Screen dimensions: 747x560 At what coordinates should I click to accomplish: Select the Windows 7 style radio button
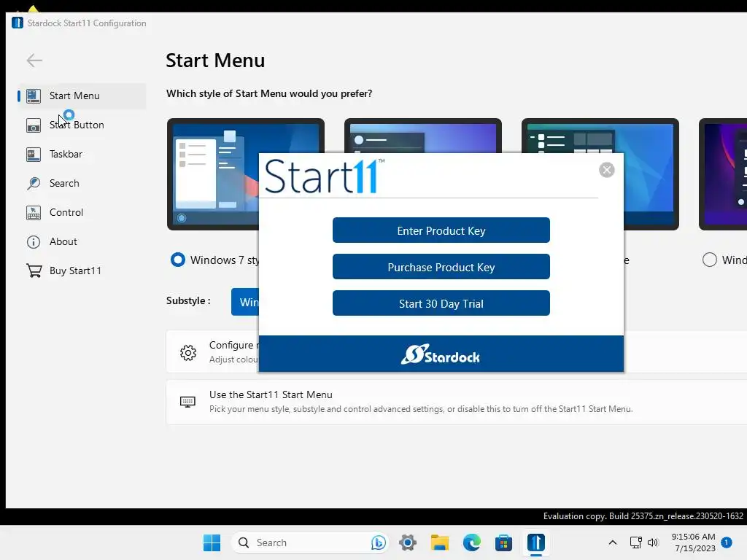[178, 260]
